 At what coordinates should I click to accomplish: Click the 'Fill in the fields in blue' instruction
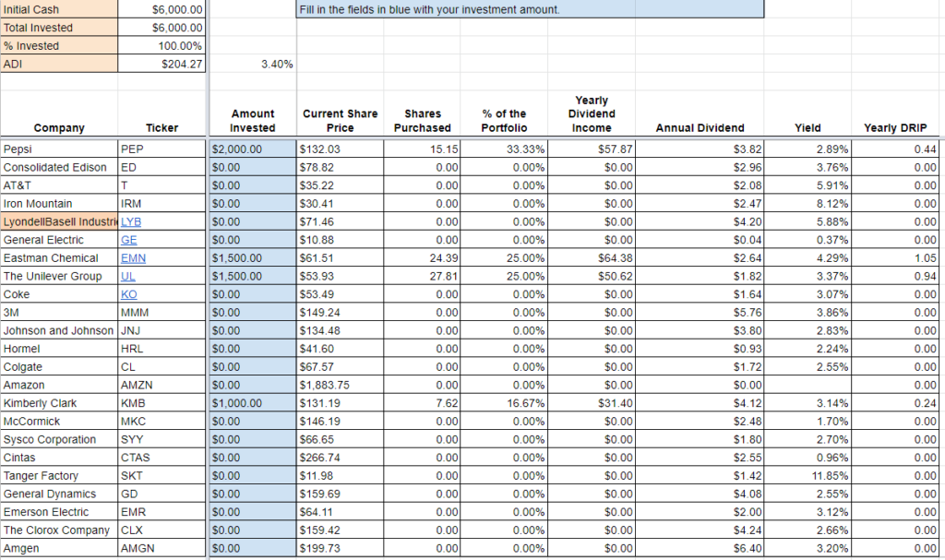coord(530,9)
